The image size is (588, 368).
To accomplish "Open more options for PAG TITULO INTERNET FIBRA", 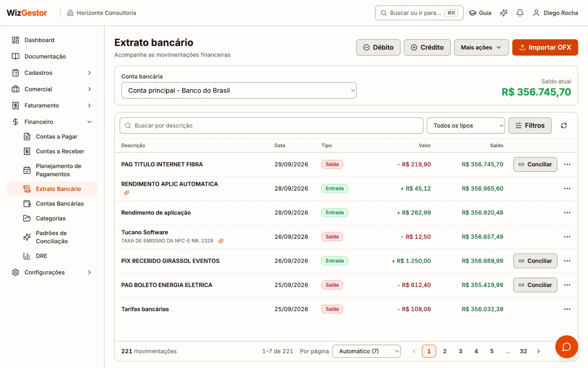I will [x=567, y=164].
